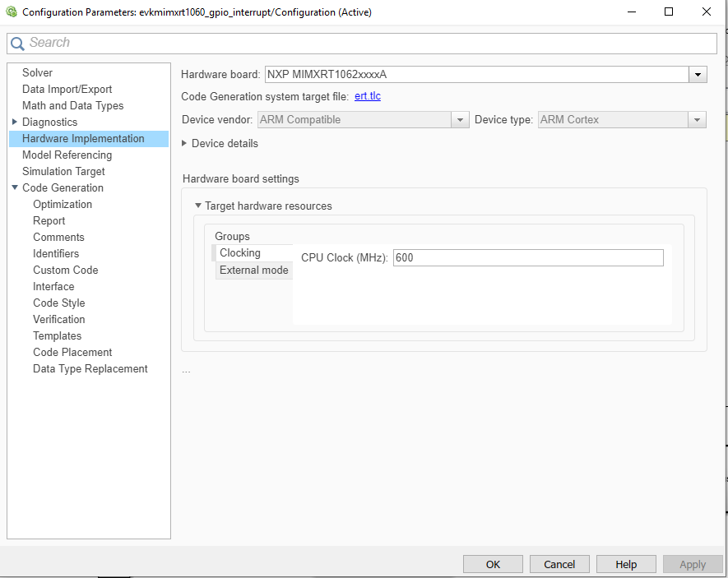728x578 pixels.
Task: Open the Verification pane
Action: click(59, 320)
